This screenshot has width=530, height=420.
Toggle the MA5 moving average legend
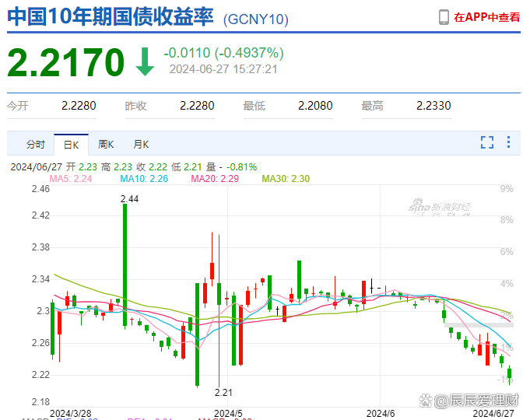(x=71, y=179)
